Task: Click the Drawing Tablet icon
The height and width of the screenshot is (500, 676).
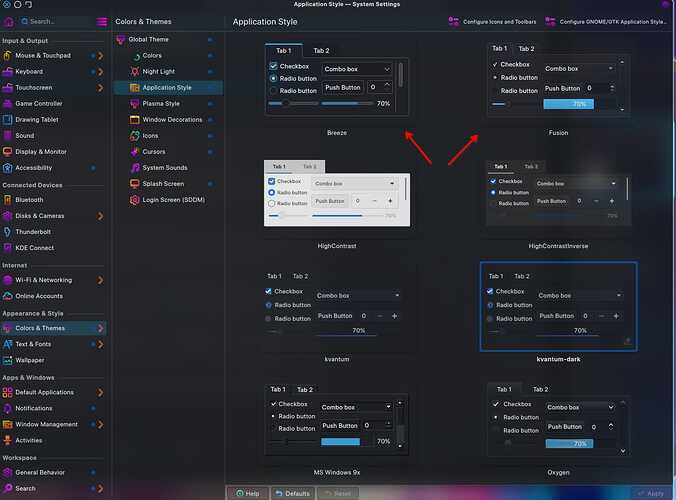Action: tap(7, 119)
